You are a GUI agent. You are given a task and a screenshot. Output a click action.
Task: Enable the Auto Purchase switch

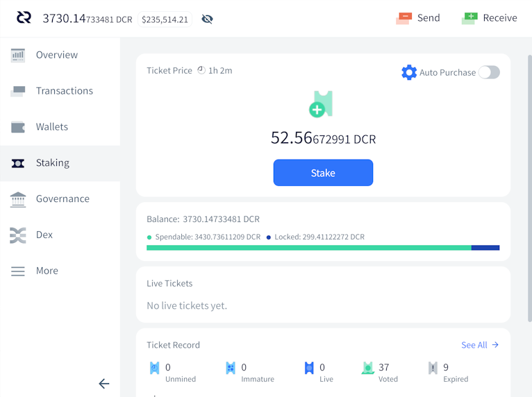[x=489, y=72]
